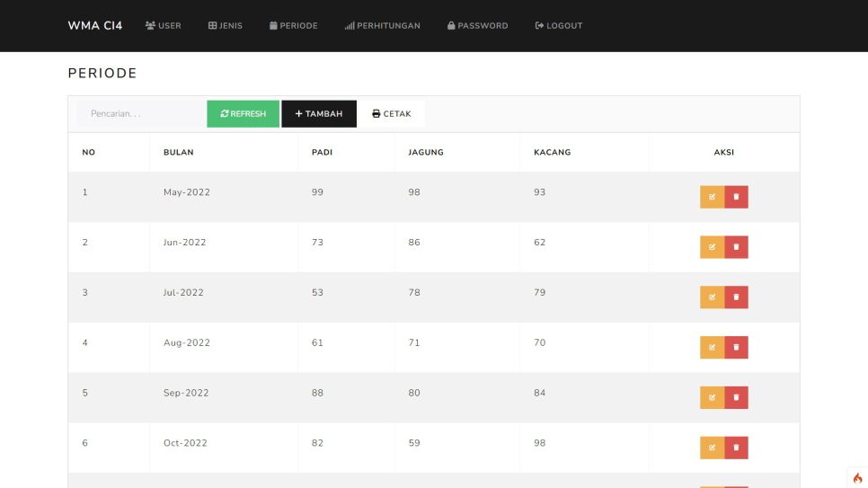Click the delete trash icon for May-2022
Image resolution: width=868 pixels, height=488 pixels.
[x=737, y=197]
